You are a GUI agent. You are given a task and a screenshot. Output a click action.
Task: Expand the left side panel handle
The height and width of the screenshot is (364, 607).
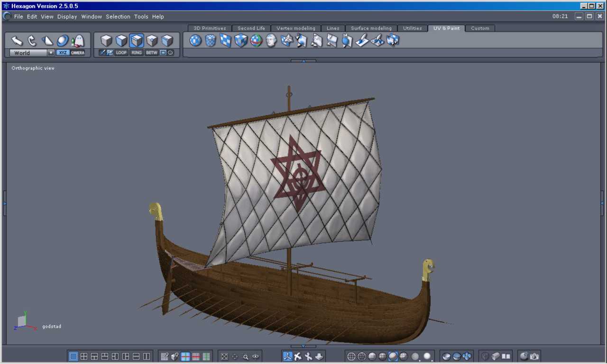5,203
